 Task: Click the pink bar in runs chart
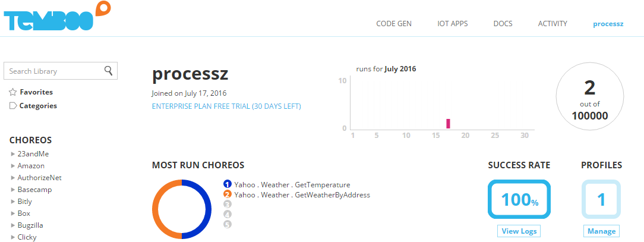coord(448,124)
